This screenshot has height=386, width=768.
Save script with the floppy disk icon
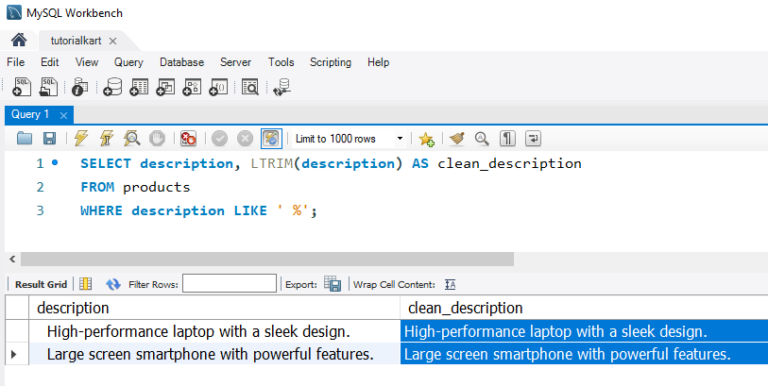pyautogui.click(x=49, y=139)
